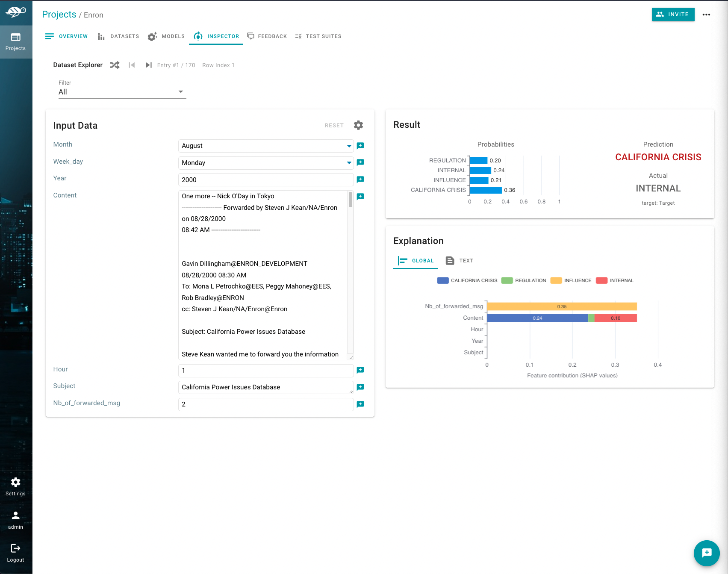Open the Month dropdown showing August
The image size is (728, 574).
265,146
